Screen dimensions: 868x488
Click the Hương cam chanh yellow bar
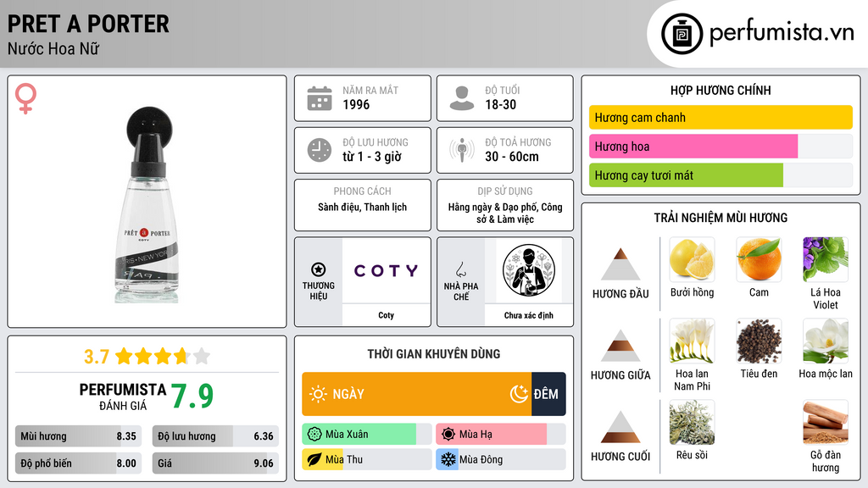pyautogui.click(x=721, y=117)
